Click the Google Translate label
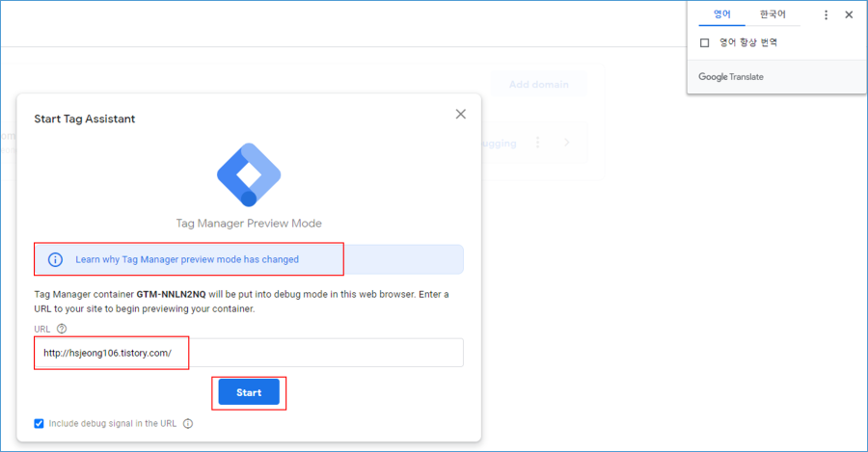The image size is (868, 452). (x=731, y=77)
